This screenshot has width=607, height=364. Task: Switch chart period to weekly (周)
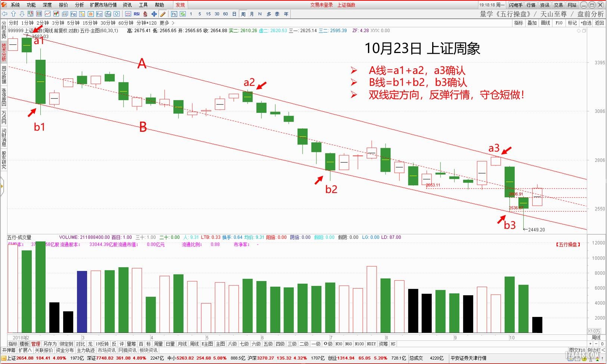click(243, 14)
